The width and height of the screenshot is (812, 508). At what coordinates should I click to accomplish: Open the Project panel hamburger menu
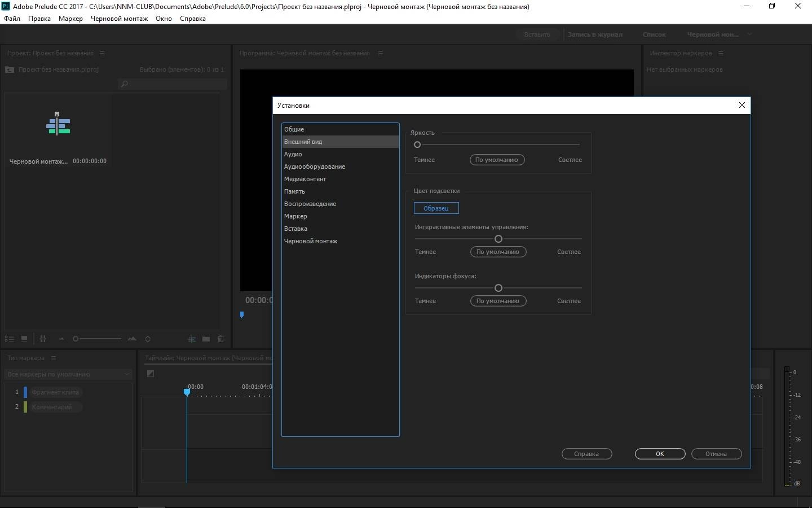(x=102, y=53)
